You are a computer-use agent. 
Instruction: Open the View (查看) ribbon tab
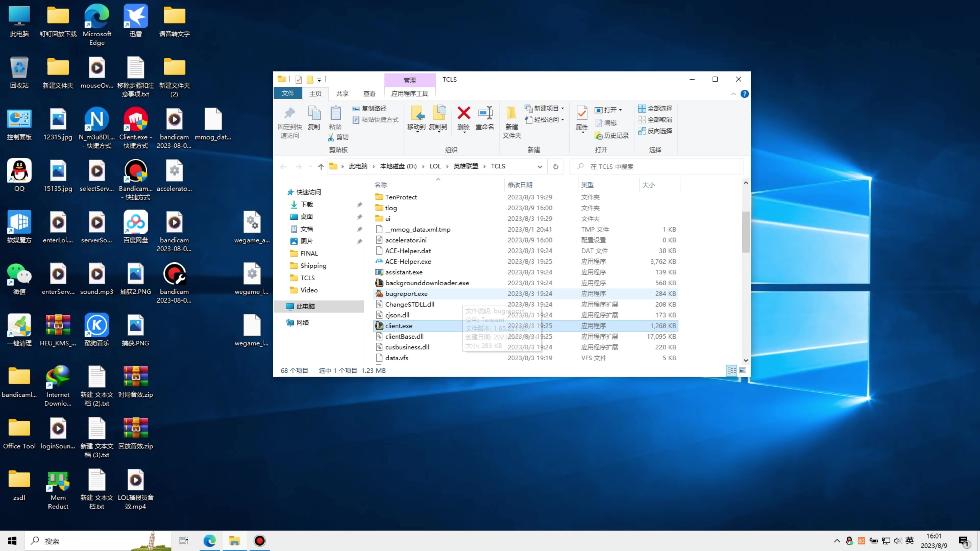point(369,94)
